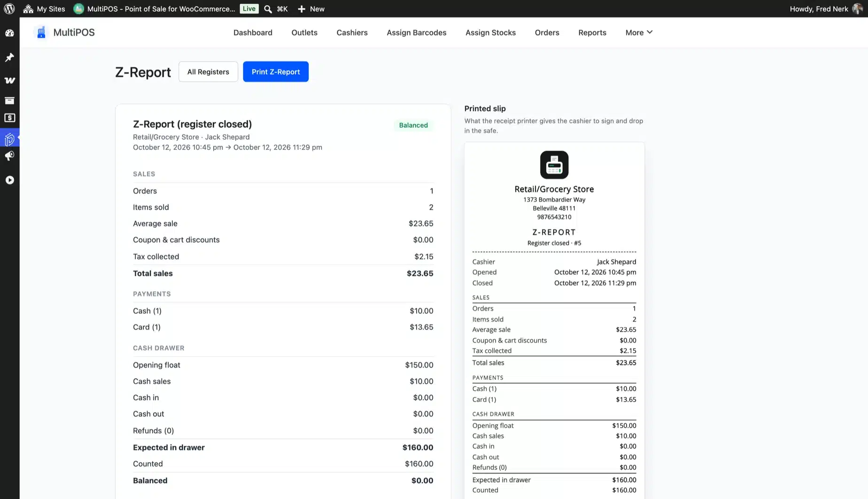The image size is (868, 499).
Task: Click the green Live badge
Action: [x=249, y=8]
